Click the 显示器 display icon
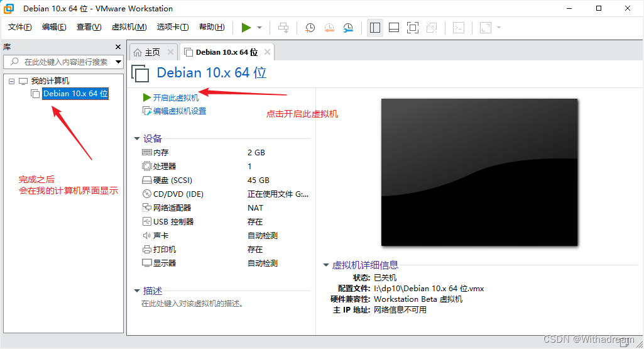Screen dimensions: 644x349 146,263
